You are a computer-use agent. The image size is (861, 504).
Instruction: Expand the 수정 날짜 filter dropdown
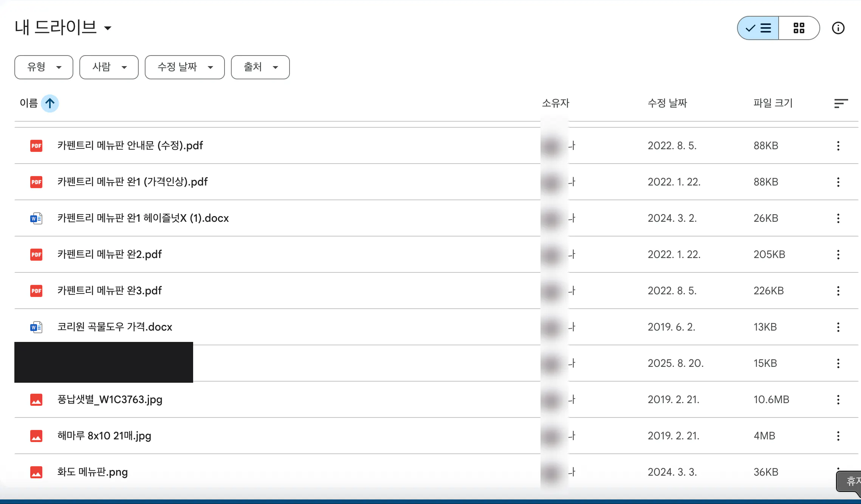pos(185,67)
